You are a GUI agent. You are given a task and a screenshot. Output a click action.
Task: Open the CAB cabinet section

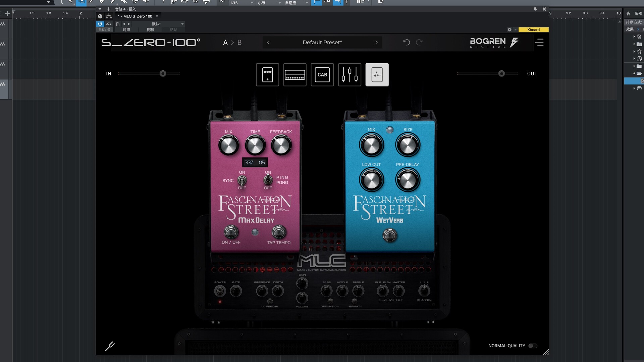pos(322,75)
